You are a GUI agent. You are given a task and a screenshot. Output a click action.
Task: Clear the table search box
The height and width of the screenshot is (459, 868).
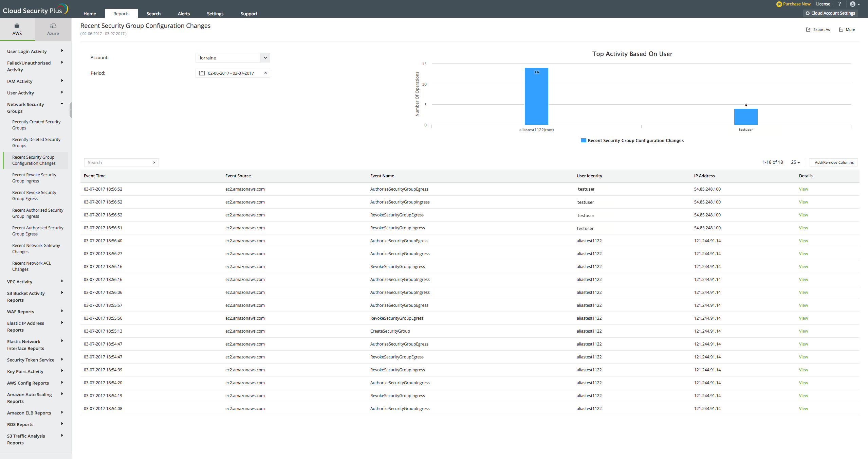[x=154, y=162]
